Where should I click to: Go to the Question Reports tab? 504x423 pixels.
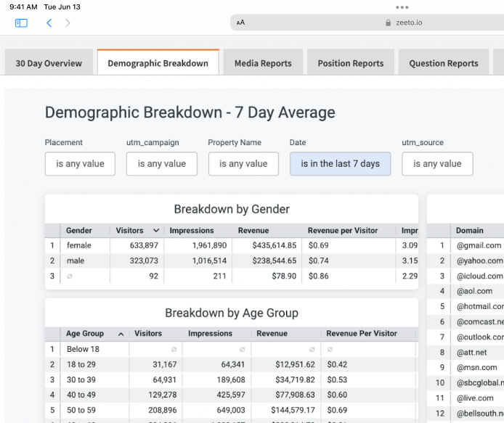443,64
